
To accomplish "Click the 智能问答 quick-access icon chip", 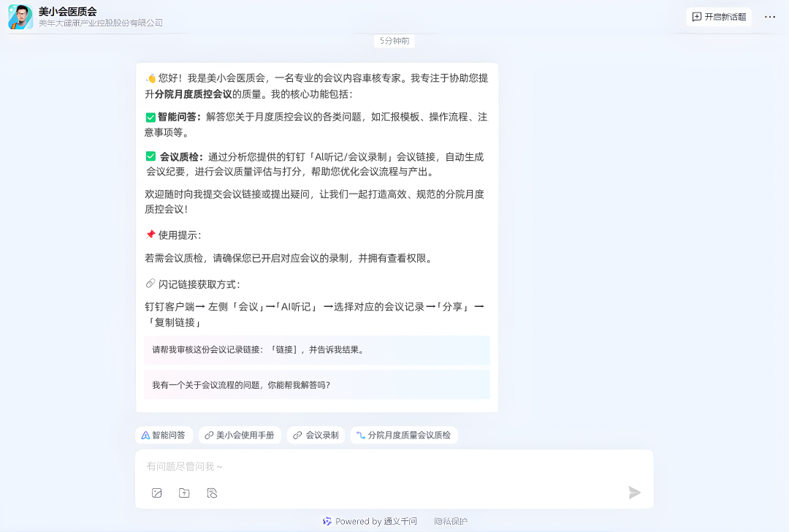I will 145,435.
